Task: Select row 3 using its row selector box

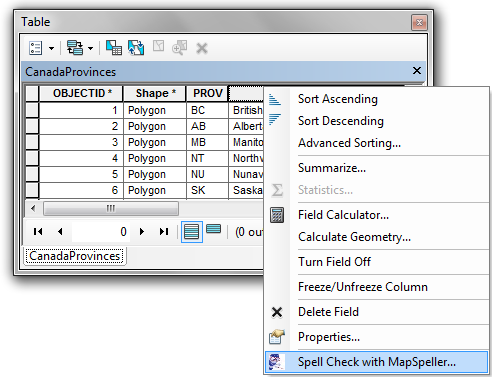Action: coord(32,142)
